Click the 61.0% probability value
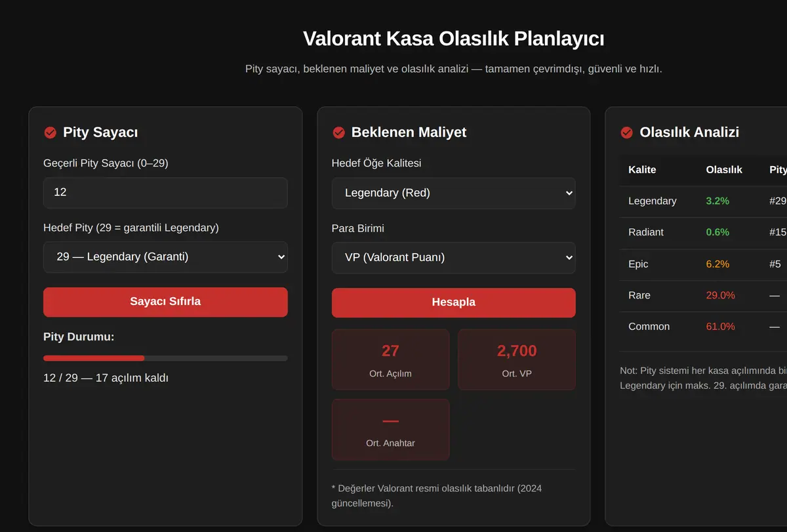Viewport: 787px width, 532px height. tap(720, 327)
